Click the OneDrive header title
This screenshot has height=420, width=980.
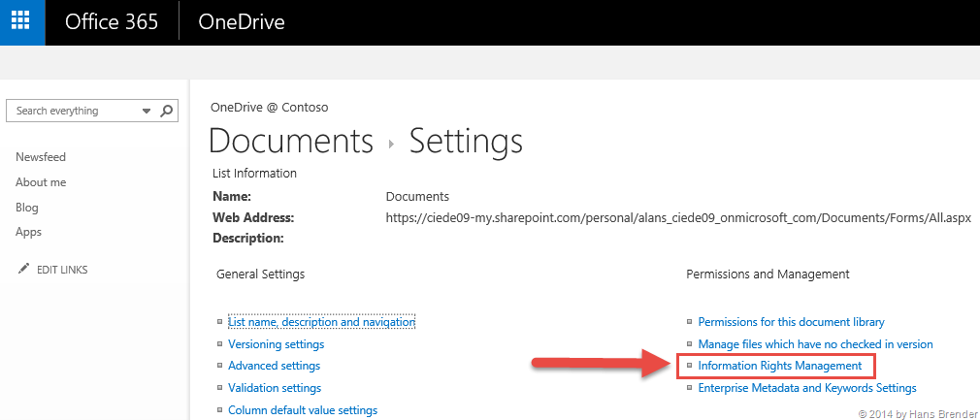coord(242,22)
